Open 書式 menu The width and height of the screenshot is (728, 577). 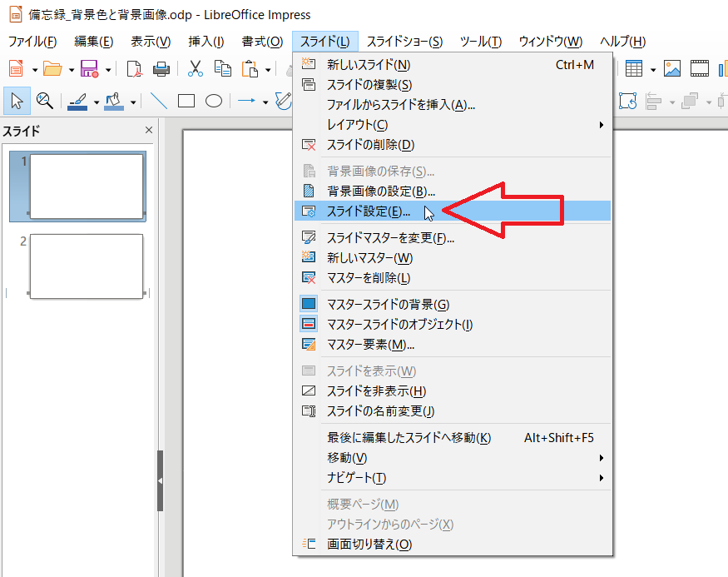262,42
